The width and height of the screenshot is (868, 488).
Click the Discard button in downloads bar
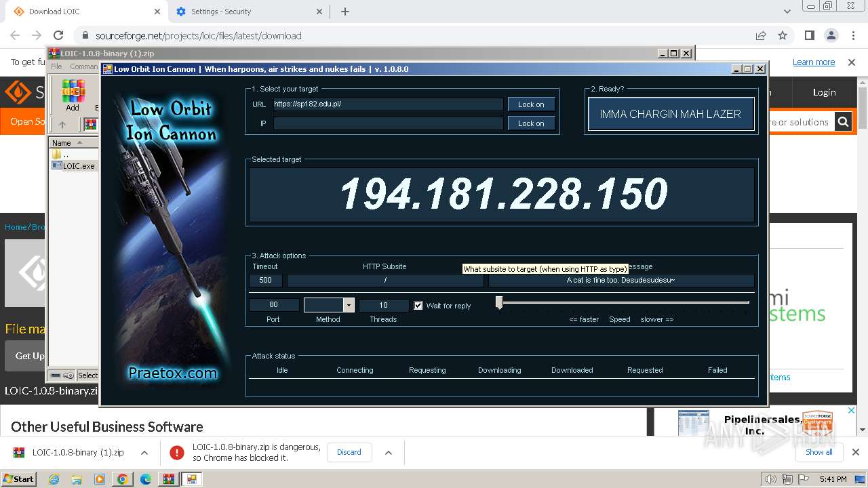click(x=349, y=452)
